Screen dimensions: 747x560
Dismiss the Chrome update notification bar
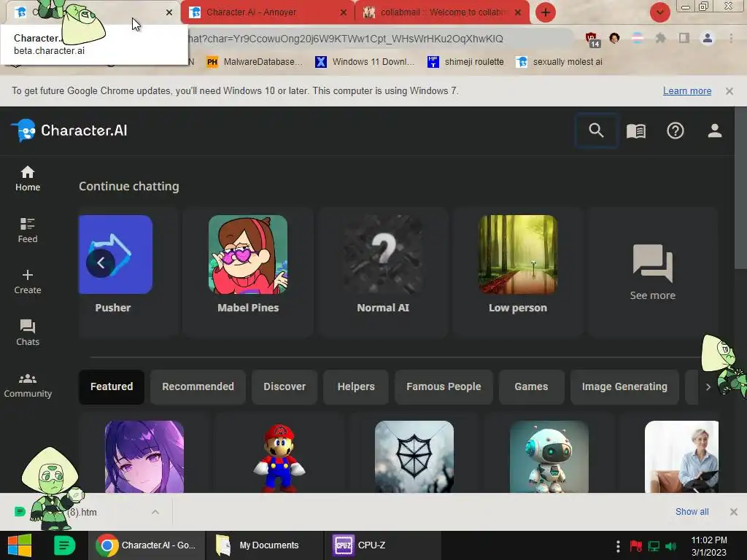click(x=729, y=91)
